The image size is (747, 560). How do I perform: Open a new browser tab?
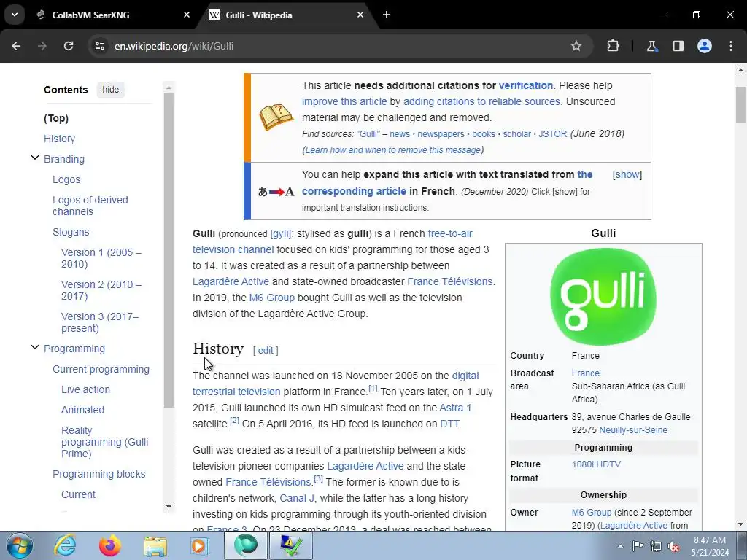click(x=387, y=15)
